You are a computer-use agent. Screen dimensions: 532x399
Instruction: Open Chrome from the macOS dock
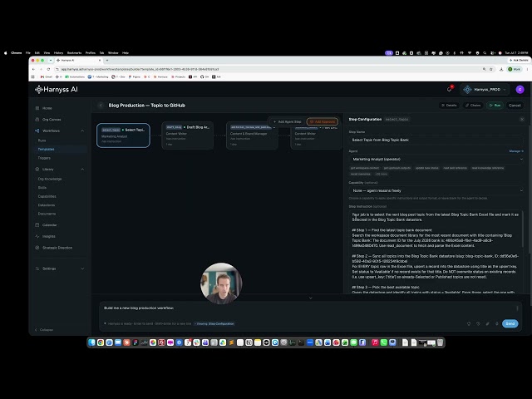tap(101, 342)
